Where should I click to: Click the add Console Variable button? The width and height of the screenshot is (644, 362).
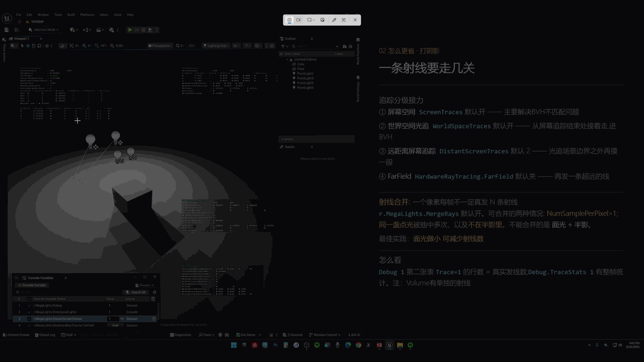pyautogui.click(x=32, y=285)
